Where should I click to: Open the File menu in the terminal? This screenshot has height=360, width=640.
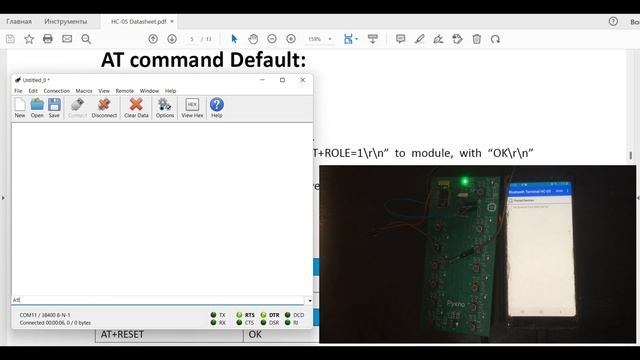tap(18, 91)
